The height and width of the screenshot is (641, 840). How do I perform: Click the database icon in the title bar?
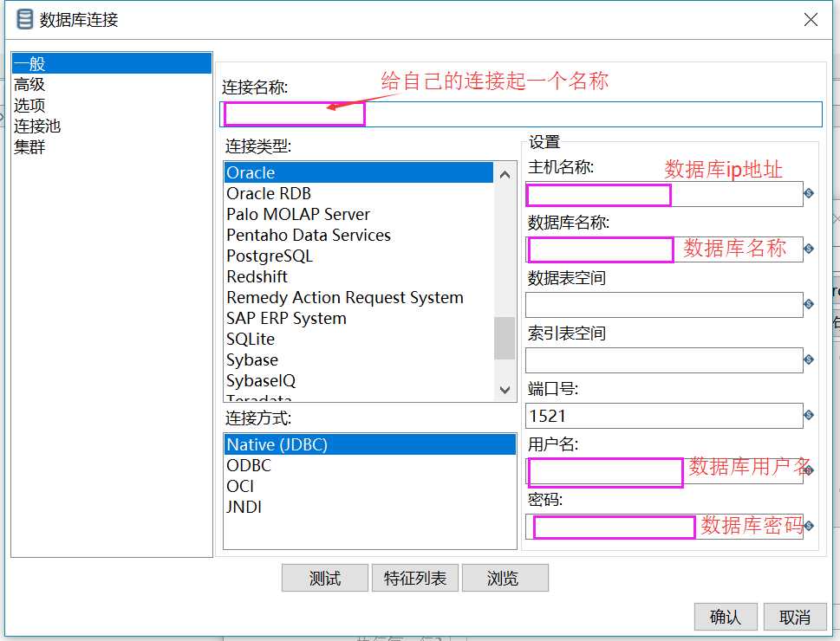24,19
